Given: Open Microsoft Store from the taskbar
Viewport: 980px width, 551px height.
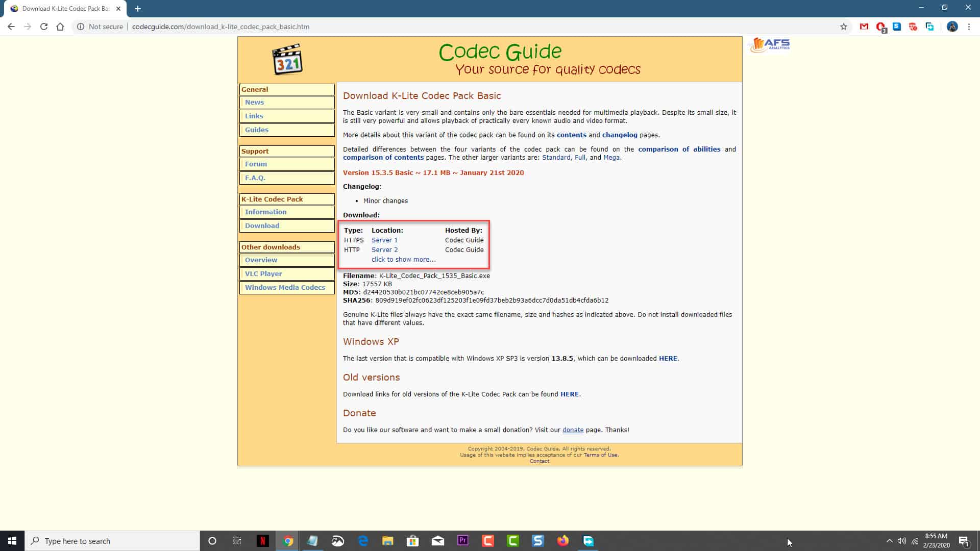Looking at the screenshot, I should [x=413, y=541].
